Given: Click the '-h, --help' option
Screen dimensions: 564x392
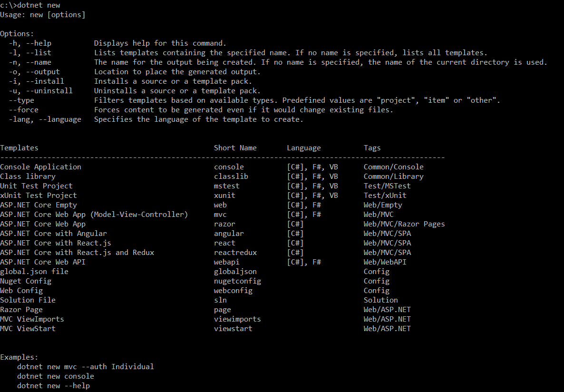Looking at the screenshot, I should pos(30,43).
